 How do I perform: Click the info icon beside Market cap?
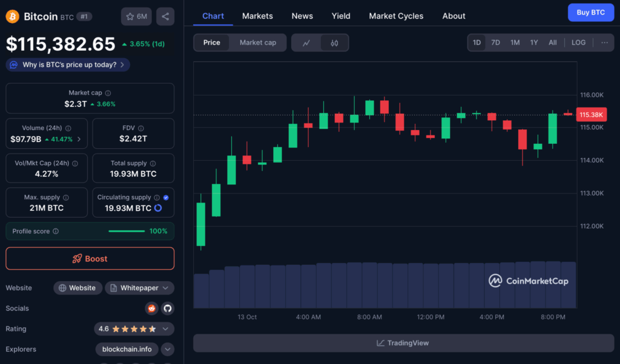(108, 93)
